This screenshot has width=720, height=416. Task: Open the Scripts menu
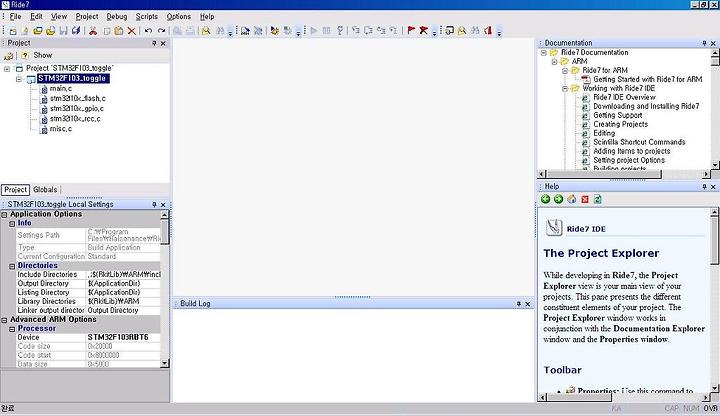coord(146,16)
